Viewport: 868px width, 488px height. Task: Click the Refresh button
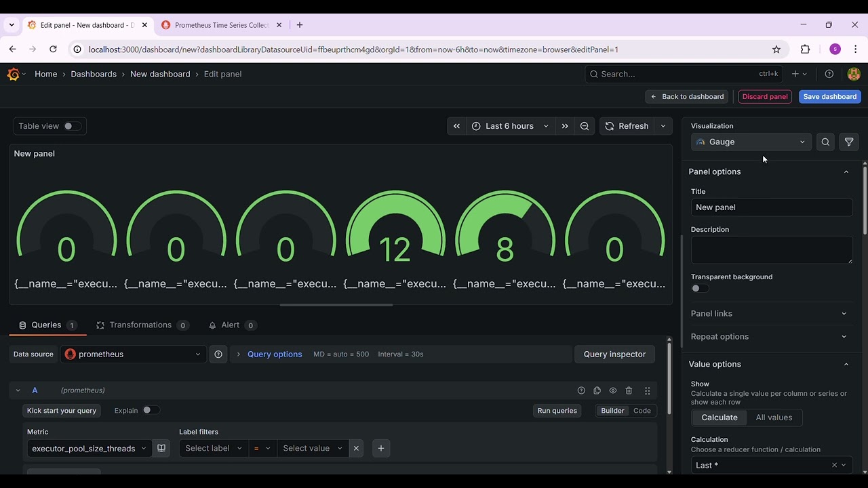point(627,126)
